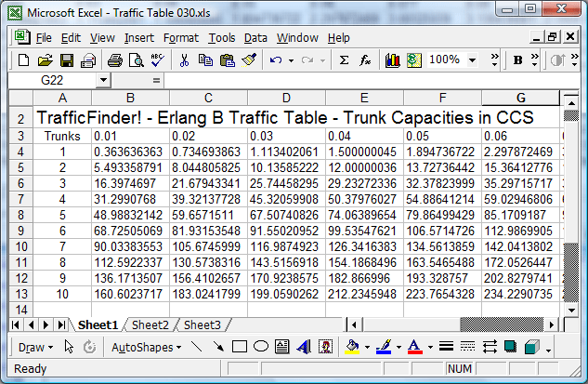Select Objects arrow in Drawing toolbar

[69, 347]
